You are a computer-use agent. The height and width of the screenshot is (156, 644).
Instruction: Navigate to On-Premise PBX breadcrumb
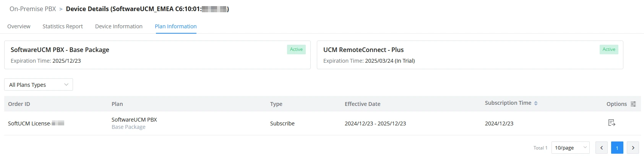click(33, 9)
